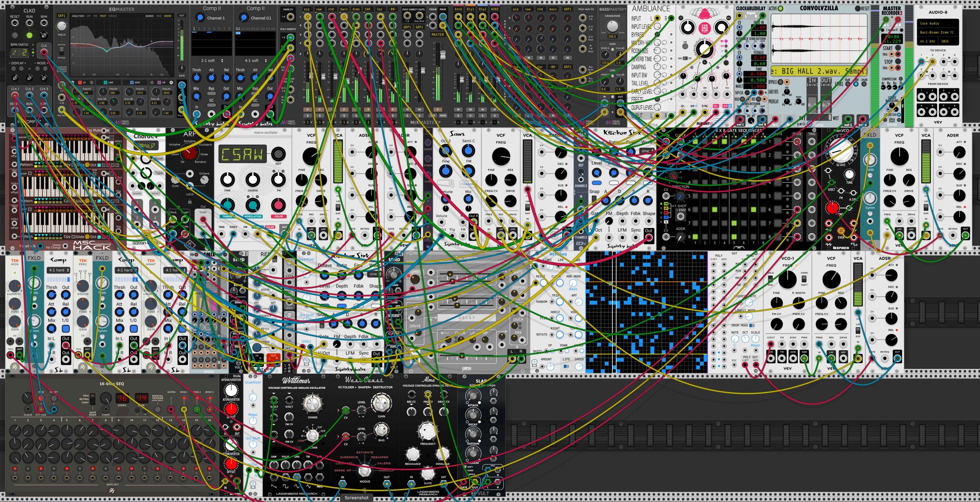The image size is (980, 502).
Task: Click the teal number 2 LMF band button in EQMaster
Action: 105,82
